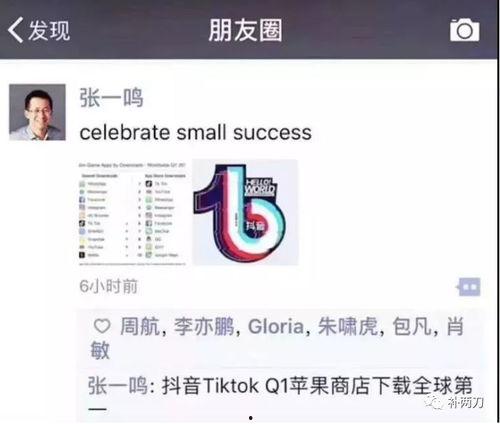This screenshot has width=500, height=424.
Task: Open 李亦鹏's profile from likes
Action: pos(204,326)
